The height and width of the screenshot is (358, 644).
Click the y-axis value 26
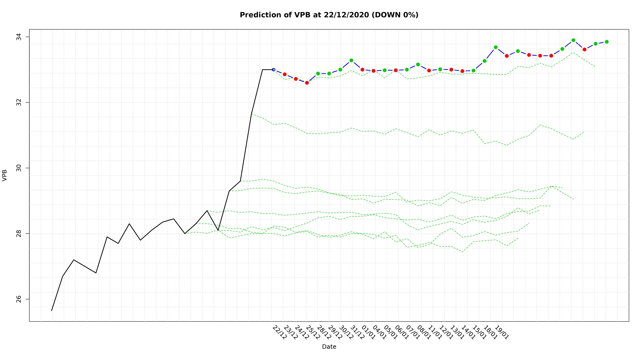pyautogui.click(x=19, y=299)
